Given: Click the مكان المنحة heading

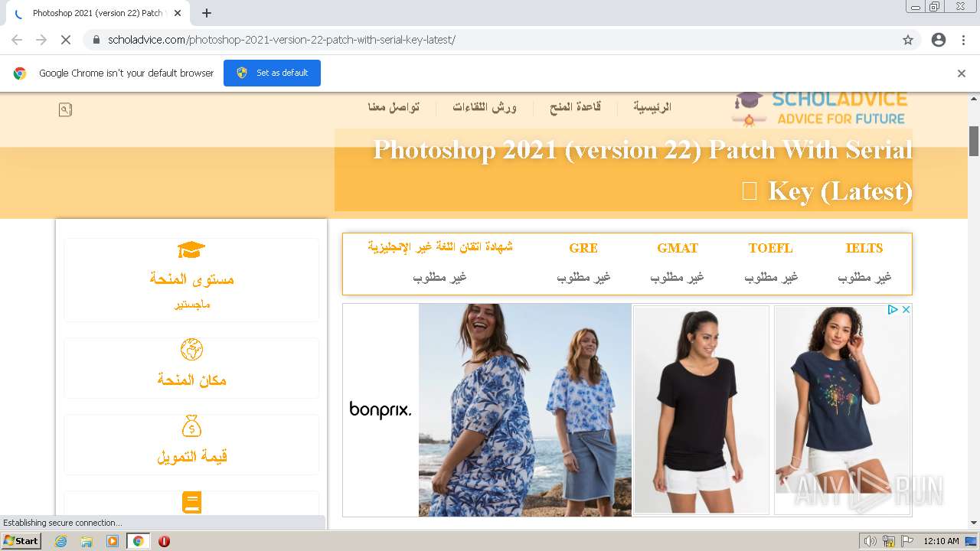Looking at the screenshot, I should tap(191, 380).
